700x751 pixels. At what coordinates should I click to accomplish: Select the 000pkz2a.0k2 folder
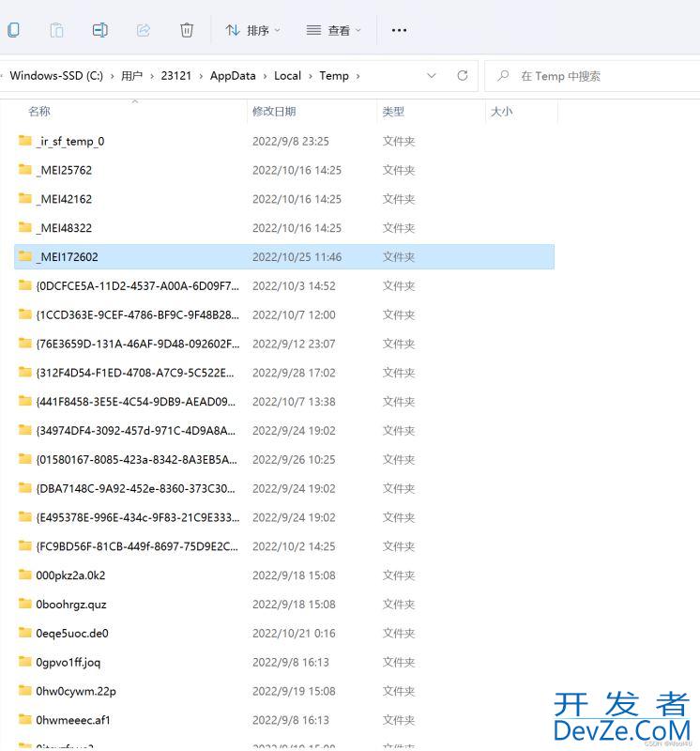point(284,575)
